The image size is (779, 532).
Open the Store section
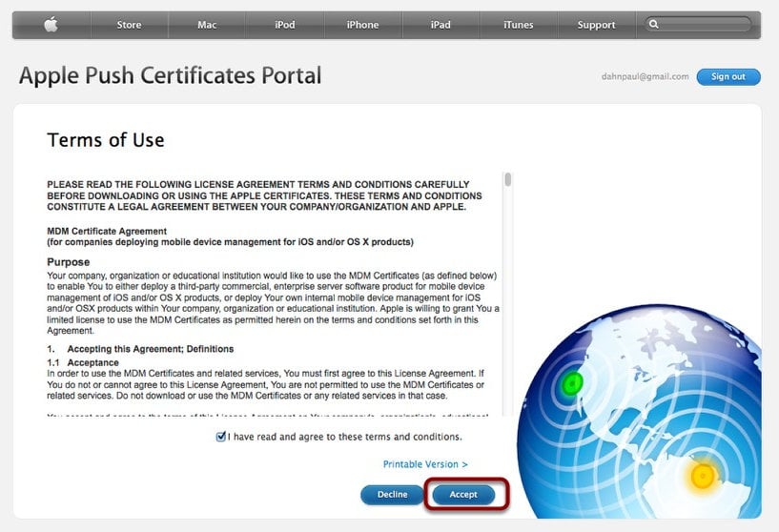pyautogui.click(x=129, y=25)
